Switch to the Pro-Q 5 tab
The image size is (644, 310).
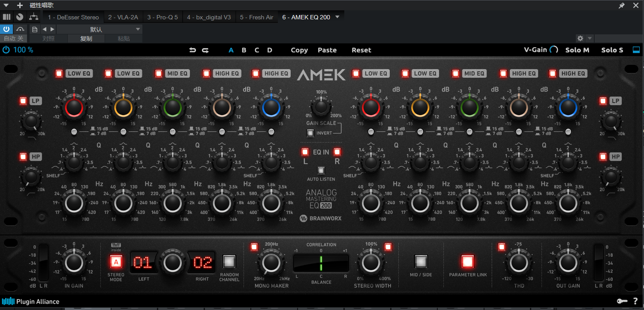pos(162,17)
